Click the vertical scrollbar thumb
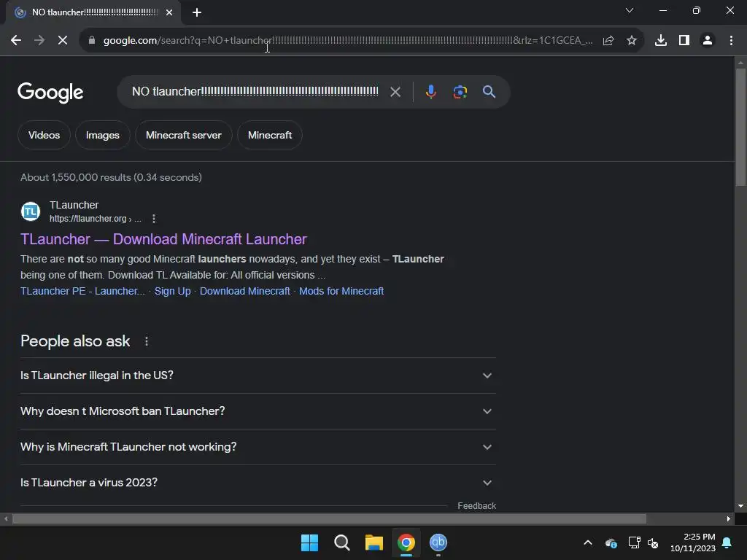This screenshot has height=560, width=747. 740,128
